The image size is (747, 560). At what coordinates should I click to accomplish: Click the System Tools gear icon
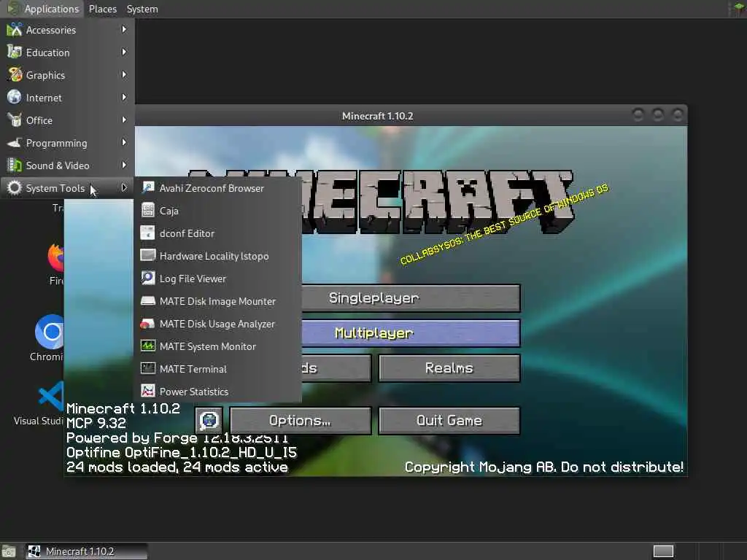(x=15, y=187)
